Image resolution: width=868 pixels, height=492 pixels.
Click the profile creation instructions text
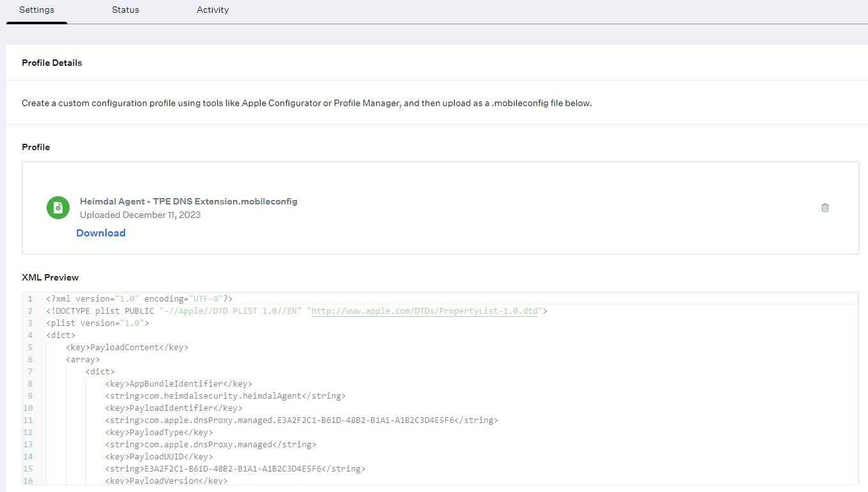307,103
